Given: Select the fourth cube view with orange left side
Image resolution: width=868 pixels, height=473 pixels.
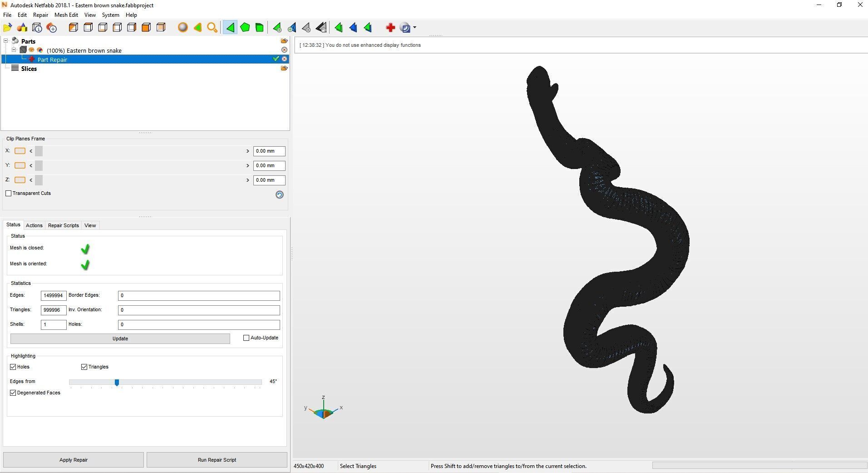Looking at the screenshot, I should click(x=117, y=28).
